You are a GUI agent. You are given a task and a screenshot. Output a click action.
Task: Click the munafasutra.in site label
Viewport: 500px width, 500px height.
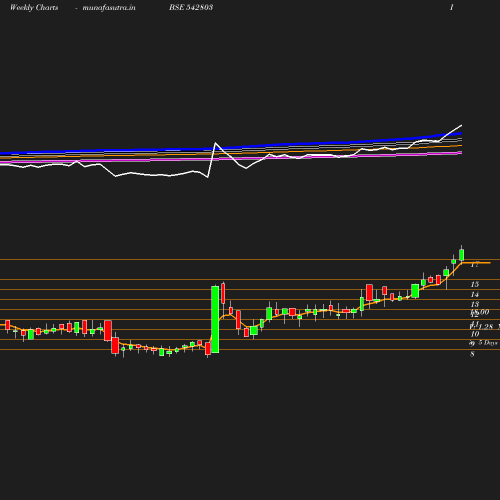click(109, 7)
